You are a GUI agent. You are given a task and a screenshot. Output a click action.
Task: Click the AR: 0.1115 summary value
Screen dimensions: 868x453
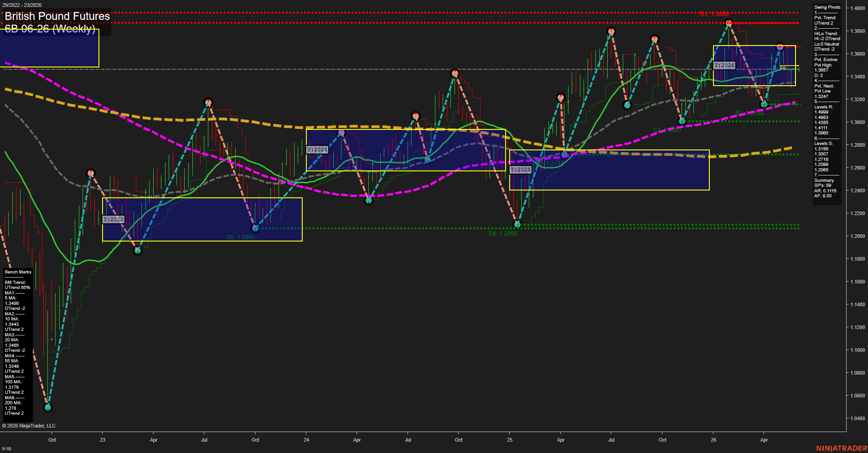(x=826, y=191)
